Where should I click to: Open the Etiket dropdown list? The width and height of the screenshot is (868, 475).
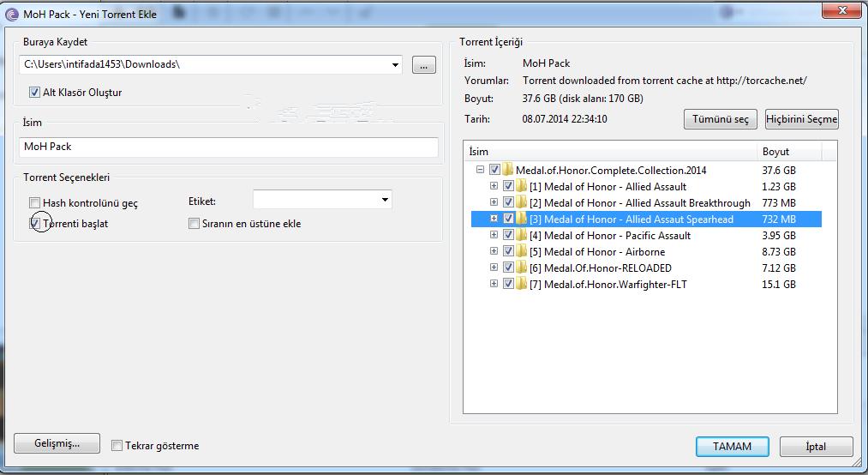click(x=384, y=200)
